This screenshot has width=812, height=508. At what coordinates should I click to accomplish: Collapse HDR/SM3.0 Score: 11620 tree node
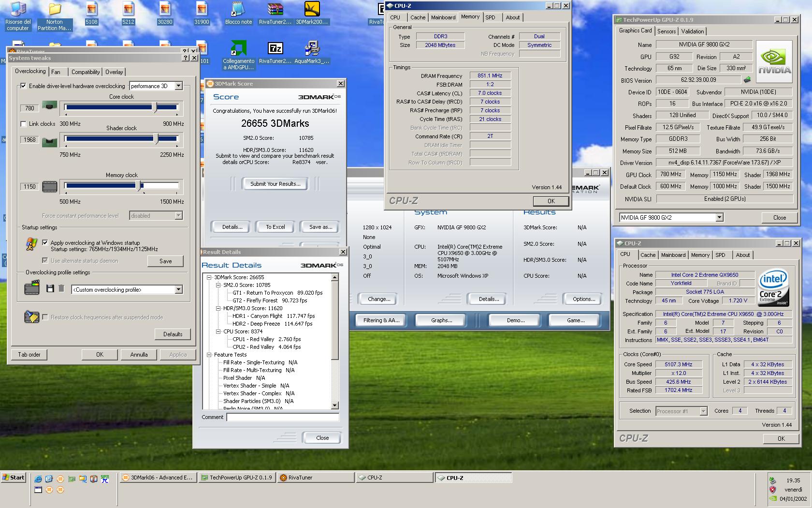[x=218, y=308]
